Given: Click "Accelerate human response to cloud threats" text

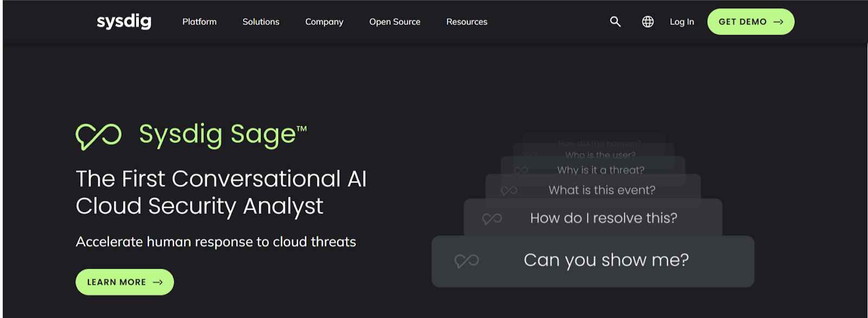Looking at the screenshot, I should 216,242.
